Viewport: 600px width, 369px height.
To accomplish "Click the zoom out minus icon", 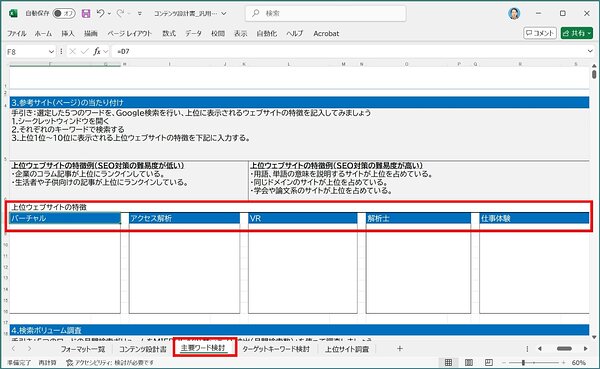I will (504, 362).
